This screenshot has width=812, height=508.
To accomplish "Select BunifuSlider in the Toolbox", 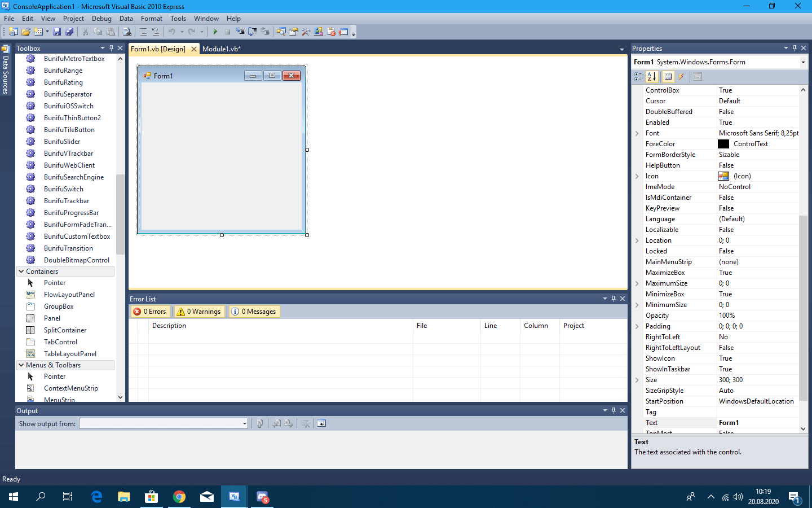I will [62, 142].
